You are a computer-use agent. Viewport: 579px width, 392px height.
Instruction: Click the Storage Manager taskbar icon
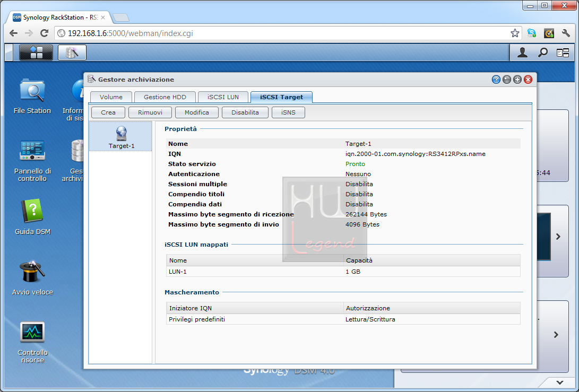click(72, 53)
